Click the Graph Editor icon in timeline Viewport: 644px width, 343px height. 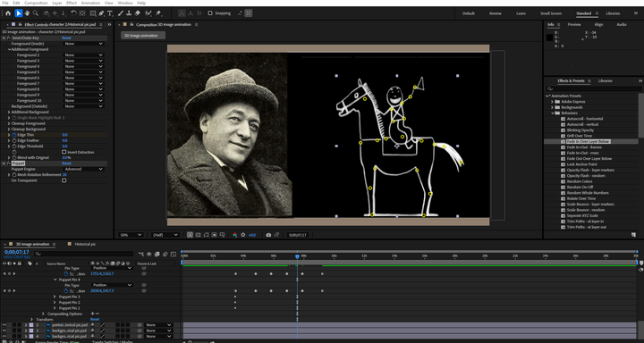(174, 255)
